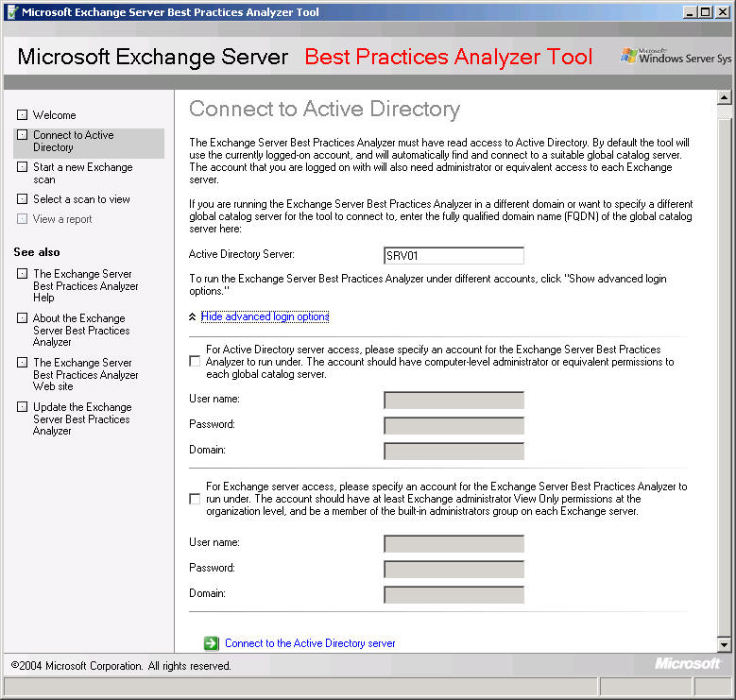
Task: Open Start a new Exchange scan
Action: click(82, 173)
